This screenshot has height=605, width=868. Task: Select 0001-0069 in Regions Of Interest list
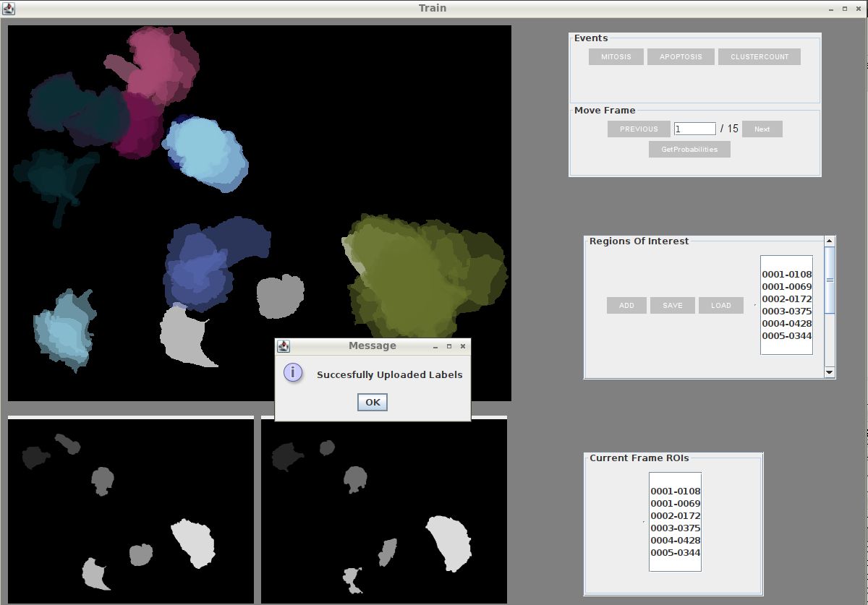tap(787, 287)
